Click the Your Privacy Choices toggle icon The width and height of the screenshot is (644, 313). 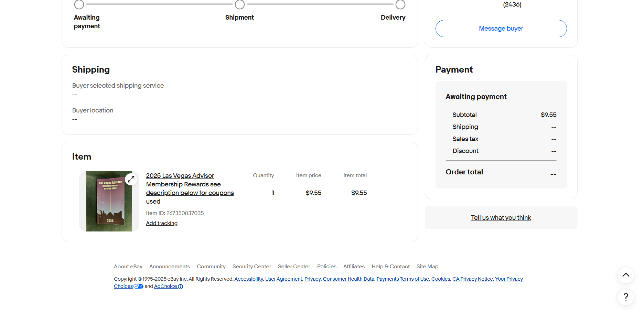click(138, 287)
